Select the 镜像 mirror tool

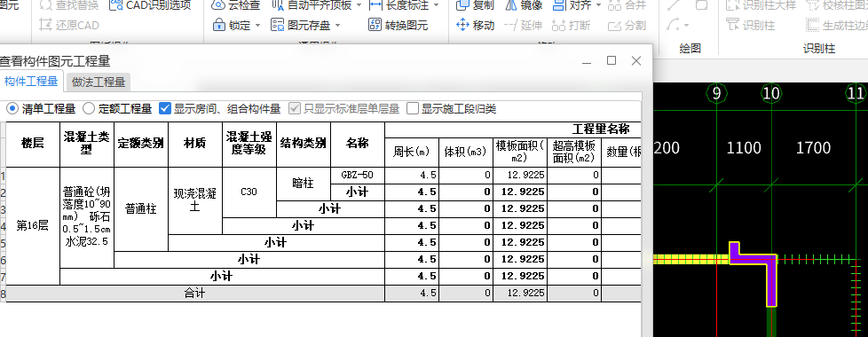tap(524, 5)
